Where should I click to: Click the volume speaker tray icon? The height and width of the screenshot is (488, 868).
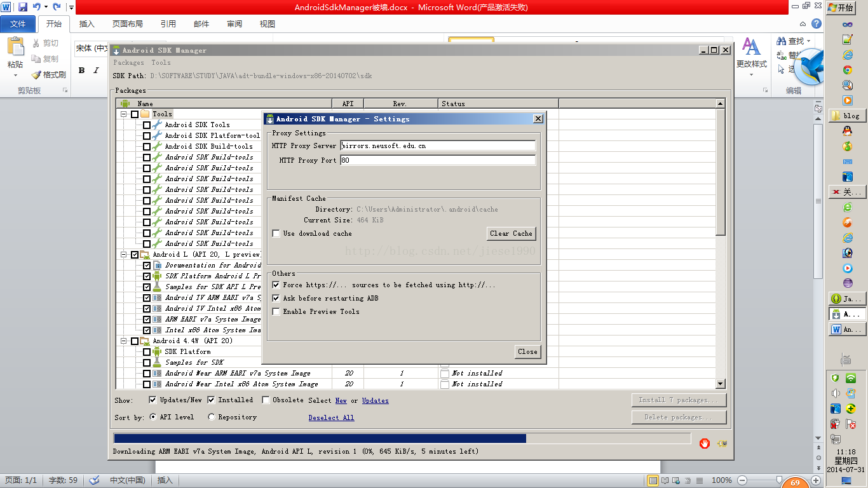coord(836,394)
